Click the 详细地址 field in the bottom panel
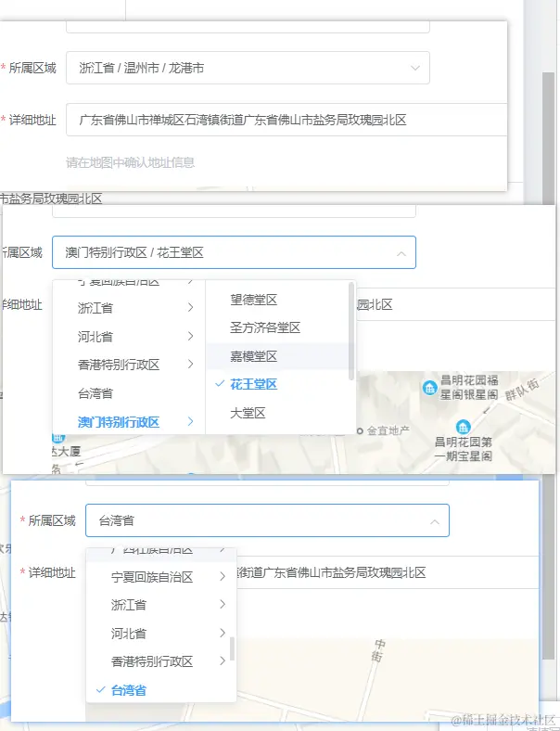The image size is (560, 731). point(388,572)
